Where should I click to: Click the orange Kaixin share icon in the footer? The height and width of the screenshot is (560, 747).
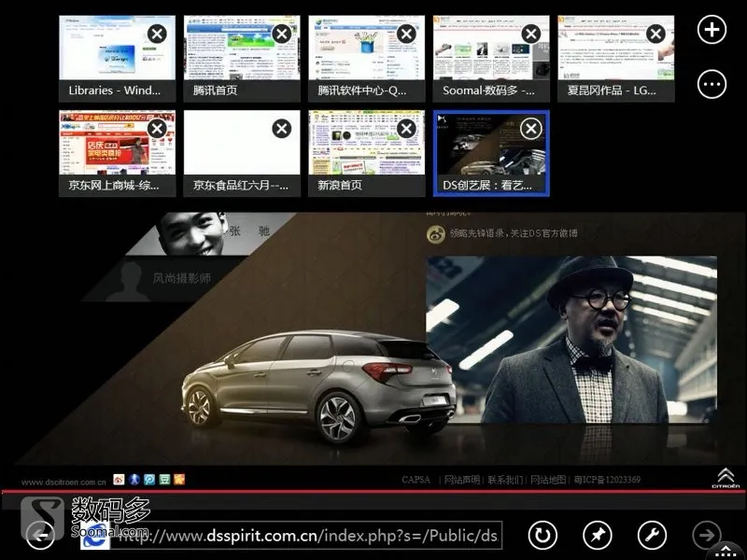[x=179, y=480]
